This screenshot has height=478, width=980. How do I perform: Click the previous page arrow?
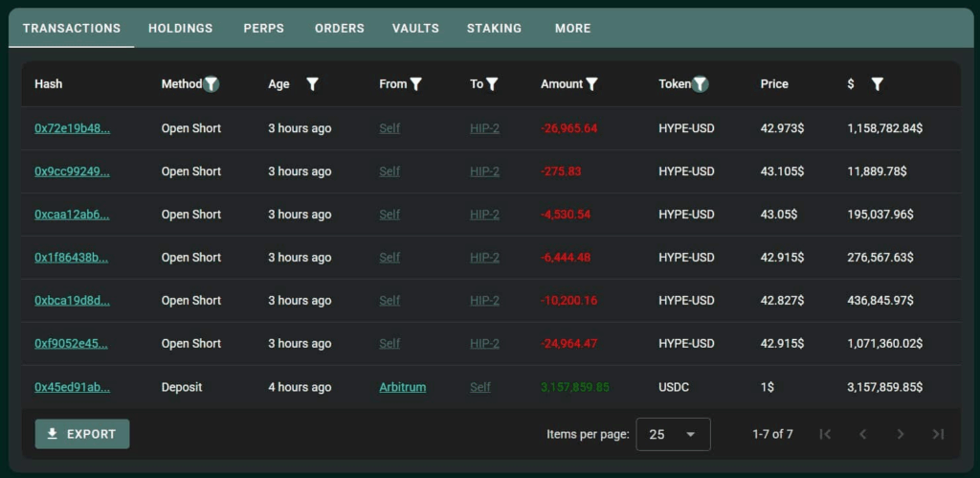pos(862,434)
